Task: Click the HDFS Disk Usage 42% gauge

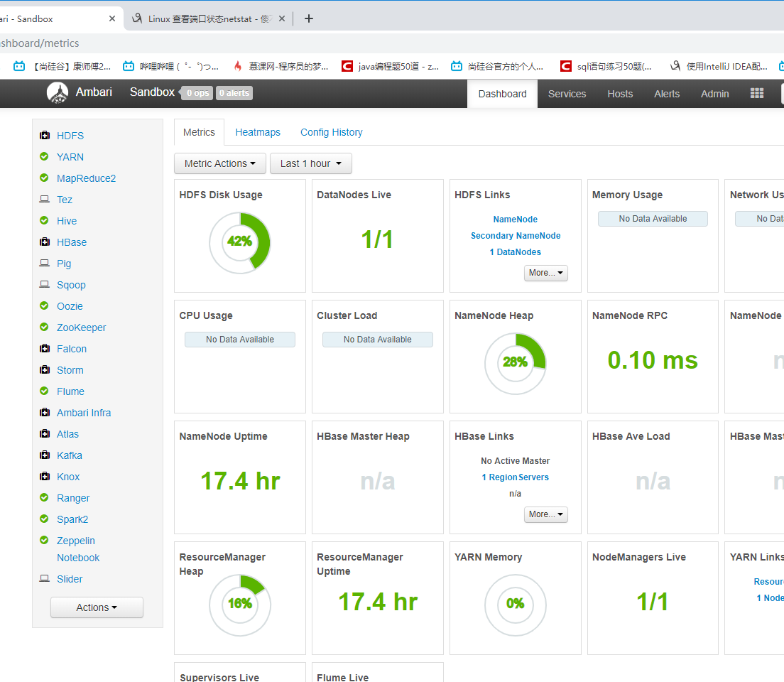Action: coord(240,243)
